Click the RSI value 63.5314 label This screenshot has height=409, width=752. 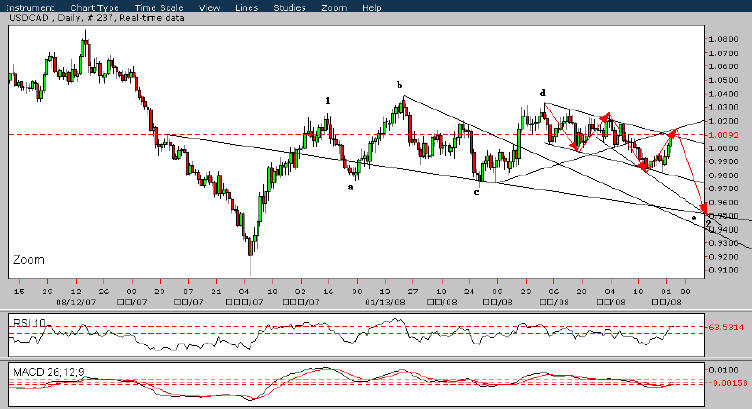pos(726,327)
